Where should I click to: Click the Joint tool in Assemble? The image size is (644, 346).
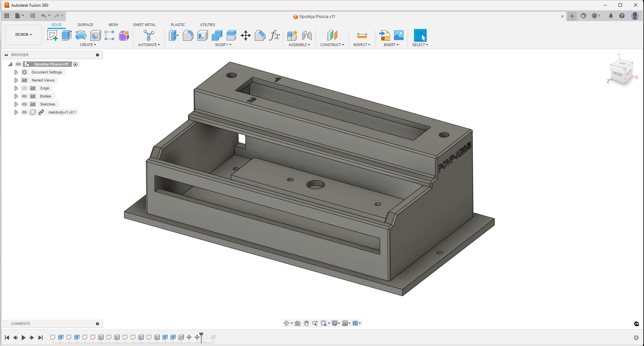[x=307, y=35]
